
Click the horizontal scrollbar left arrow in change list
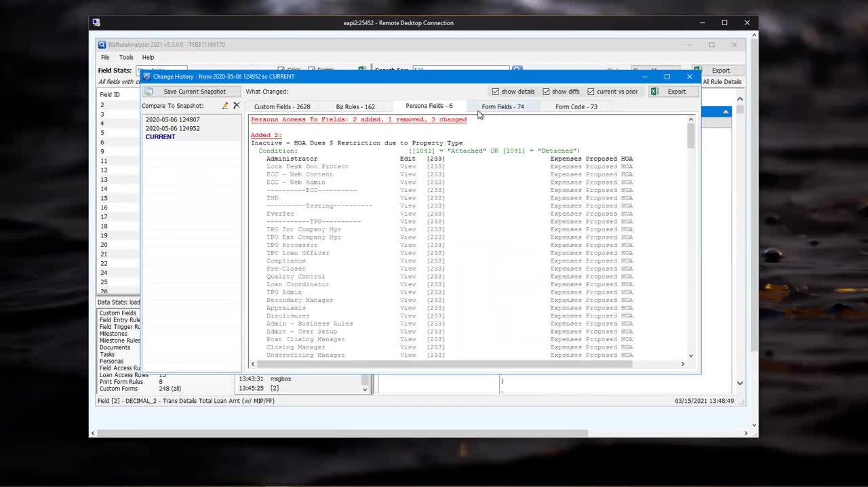252,364
